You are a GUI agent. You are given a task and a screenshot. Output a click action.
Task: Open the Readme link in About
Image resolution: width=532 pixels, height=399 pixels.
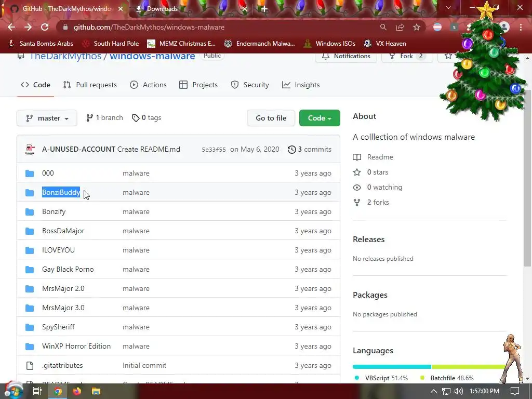tap(373, 157)
